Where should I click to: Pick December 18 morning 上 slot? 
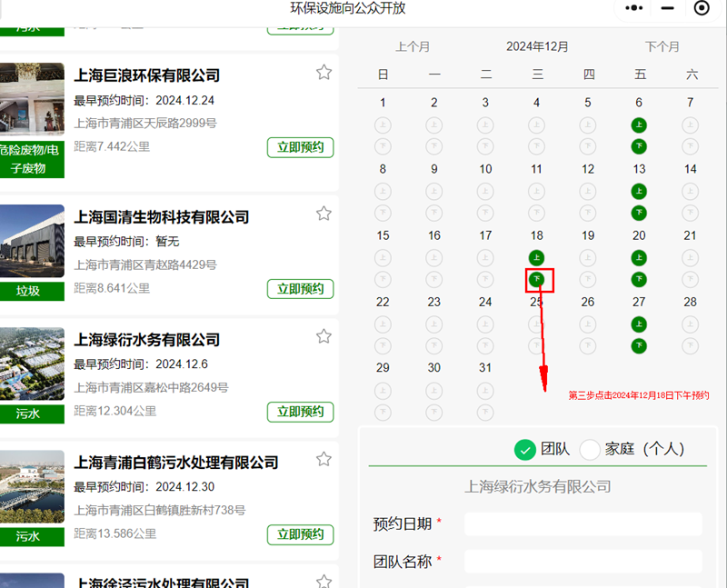[x=536, y=258]
